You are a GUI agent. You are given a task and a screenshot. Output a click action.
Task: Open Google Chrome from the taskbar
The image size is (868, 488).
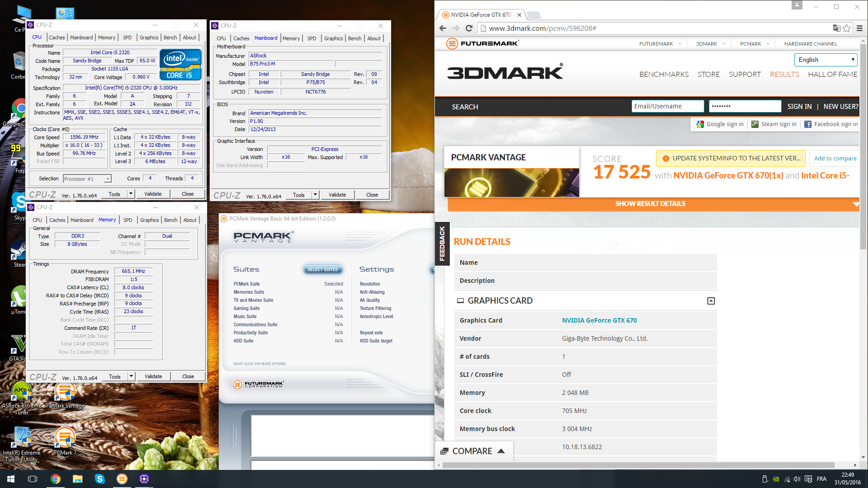pyautogui.click(x=56, y=479)
